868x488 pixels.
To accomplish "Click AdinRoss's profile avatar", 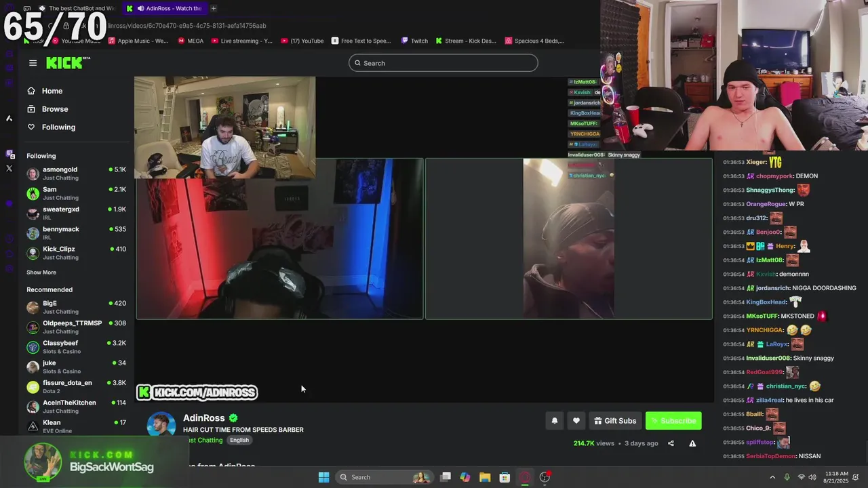I will tap(161, 426).
